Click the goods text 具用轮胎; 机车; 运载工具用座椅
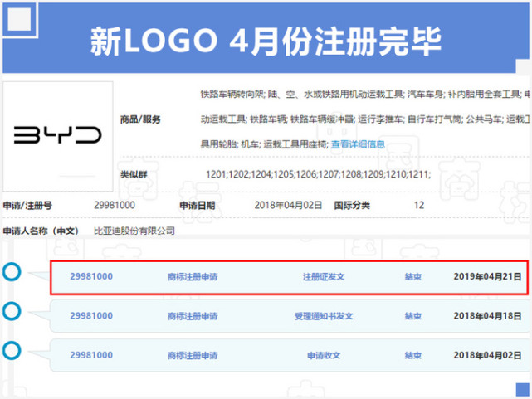532x399 pixels. [x=264, y=144]
